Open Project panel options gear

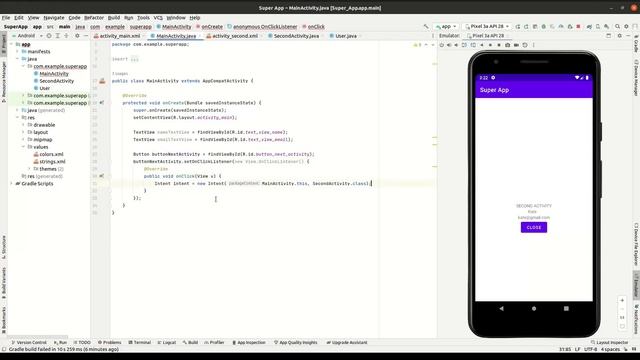click(x=77, y=36)
